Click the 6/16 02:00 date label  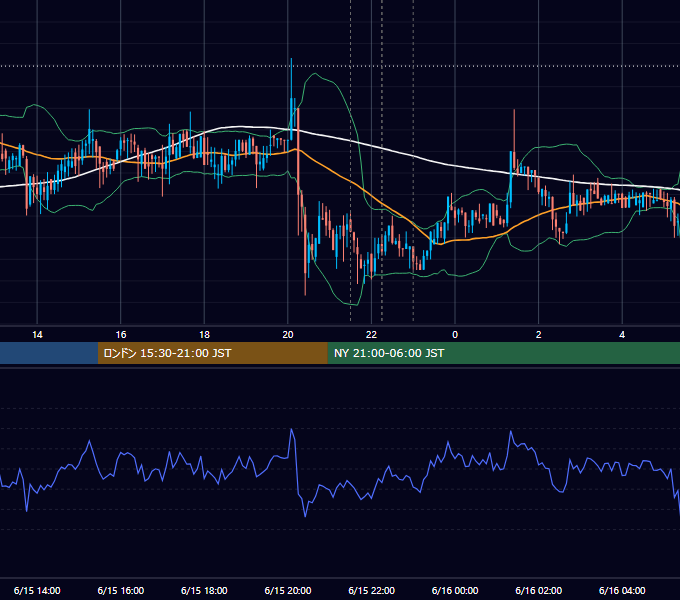pos(538,590)
